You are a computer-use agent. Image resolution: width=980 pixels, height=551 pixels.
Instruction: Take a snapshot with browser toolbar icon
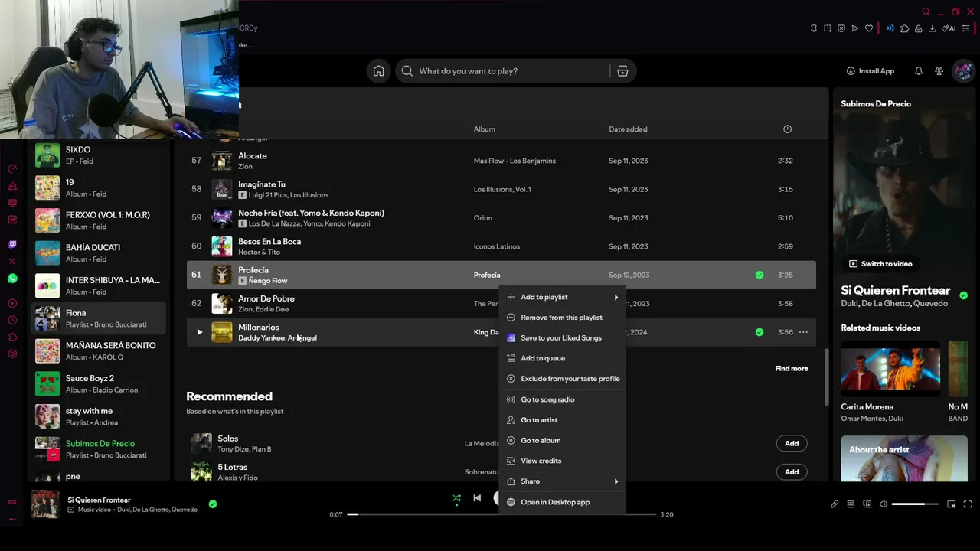828,28
